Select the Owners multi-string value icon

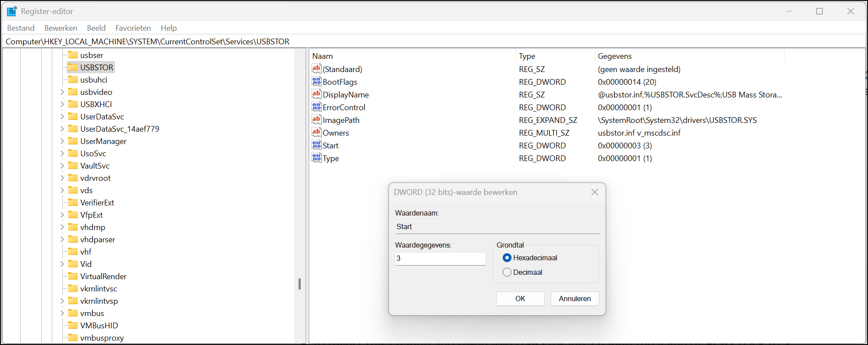tap(316, 133)
